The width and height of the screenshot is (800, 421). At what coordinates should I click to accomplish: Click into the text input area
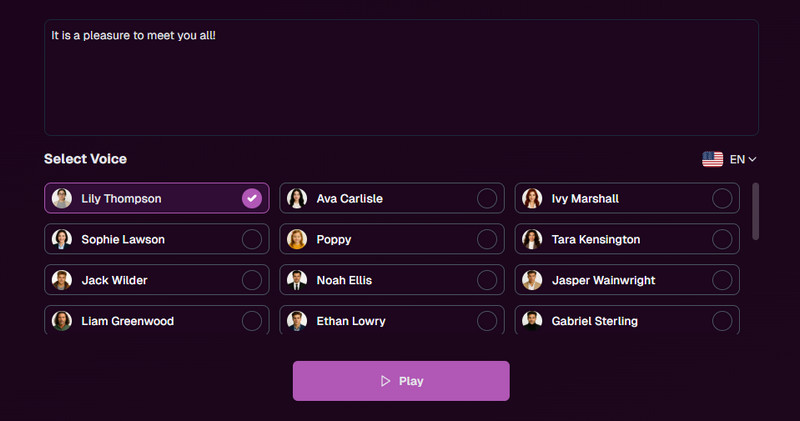click(x=400, y=80)
